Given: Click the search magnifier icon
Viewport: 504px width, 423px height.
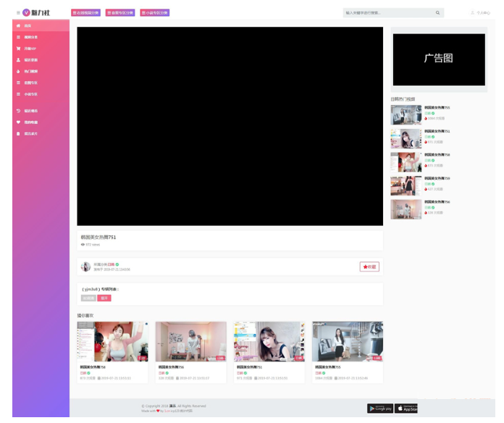Looking at the screenshot, I should pos(437,12).
